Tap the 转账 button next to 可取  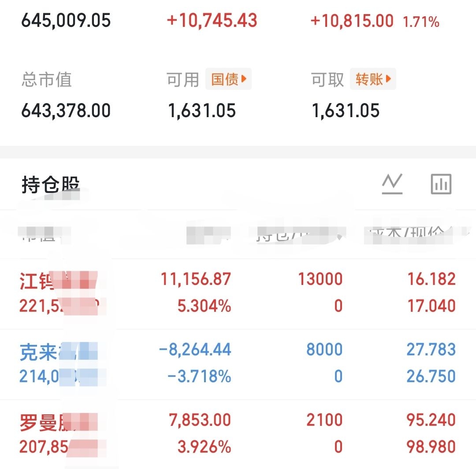pos(373,79)
